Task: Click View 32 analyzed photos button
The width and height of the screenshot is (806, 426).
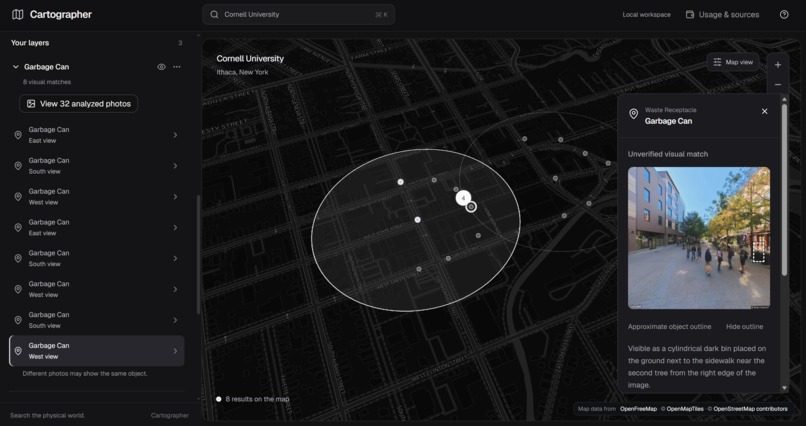Action: click(x=79, y=103)
